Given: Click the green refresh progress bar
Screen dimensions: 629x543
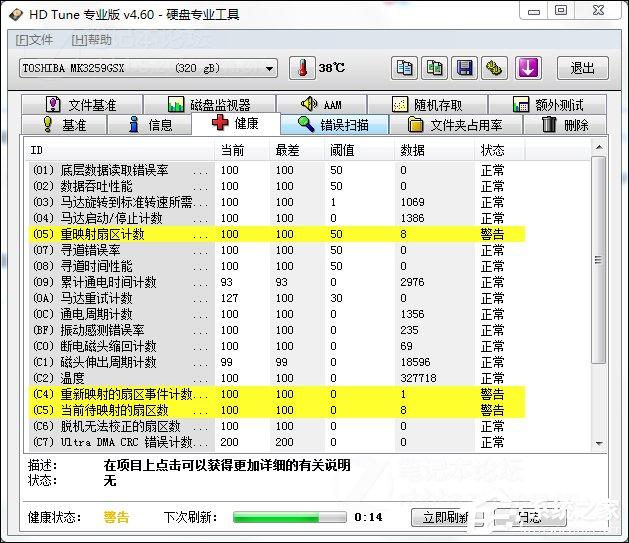Looking at the screenshot, I should pyautogui.click(x=290, y=517).
